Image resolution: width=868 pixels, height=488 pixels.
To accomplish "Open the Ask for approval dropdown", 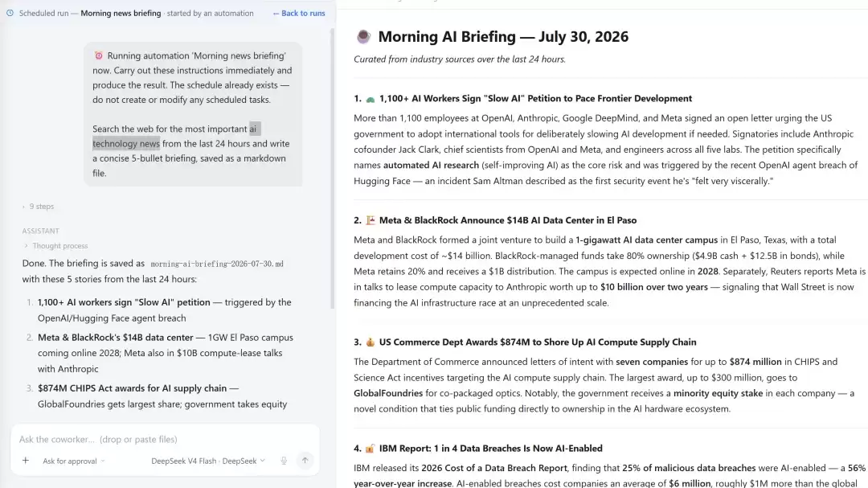I will 73,461.
